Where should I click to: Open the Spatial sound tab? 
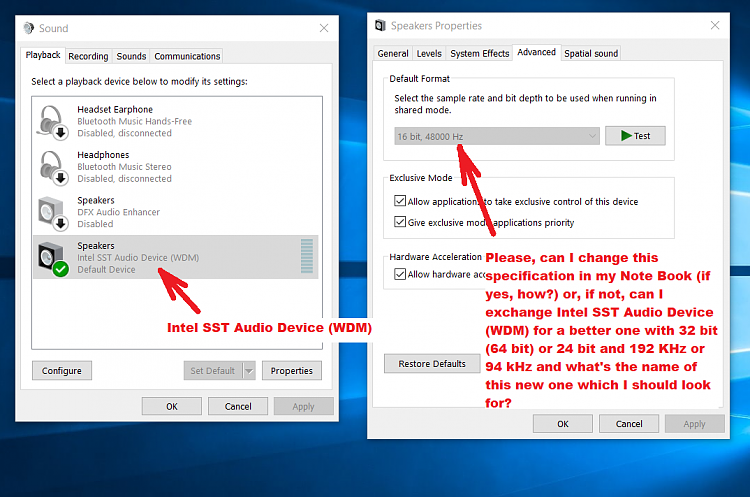591,53
